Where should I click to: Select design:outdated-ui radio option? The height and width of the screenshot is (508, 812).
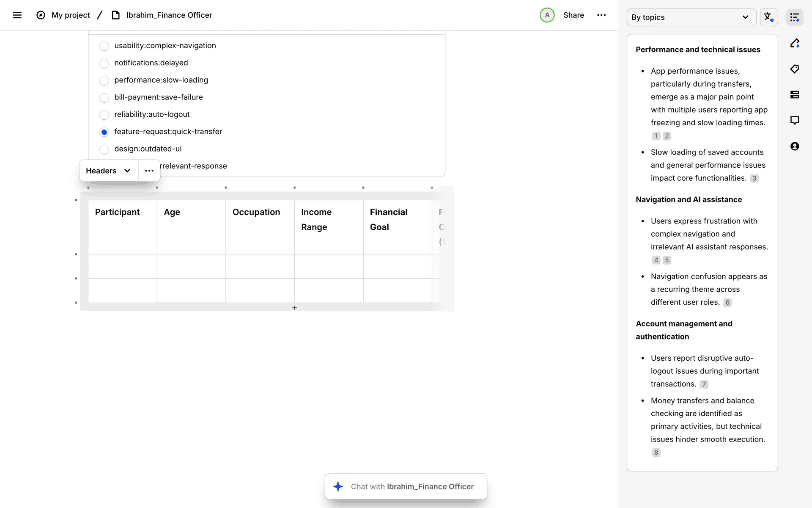pyautogui.click(x=104, y=149)
